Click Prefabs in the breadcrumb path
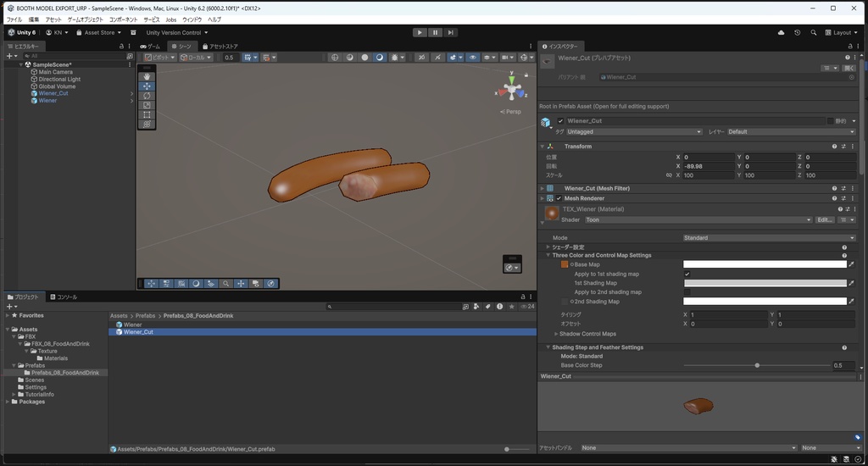This screenshot has width=868, height=466. (145, 316)
